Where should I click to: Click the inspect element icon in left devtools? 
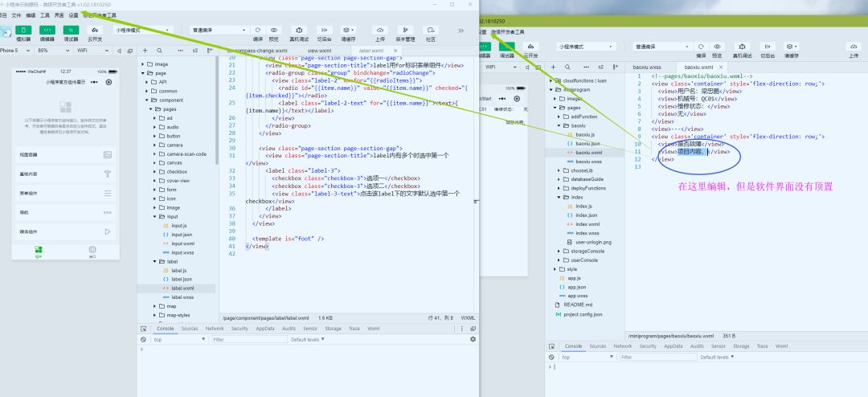click(143, 329)
